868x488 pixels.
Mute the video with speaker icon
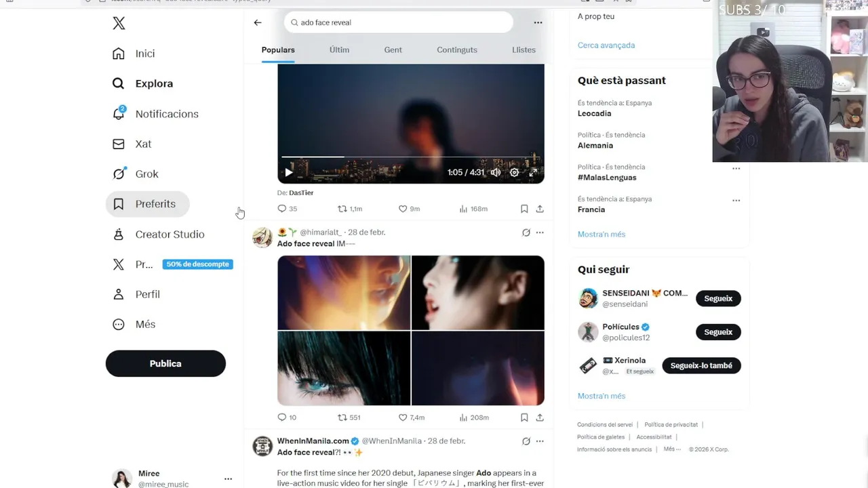[496, 172]
